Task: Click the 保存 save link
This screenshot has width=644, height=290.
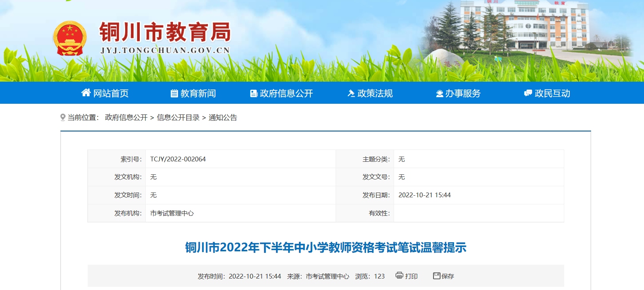Action: (448, 276)
